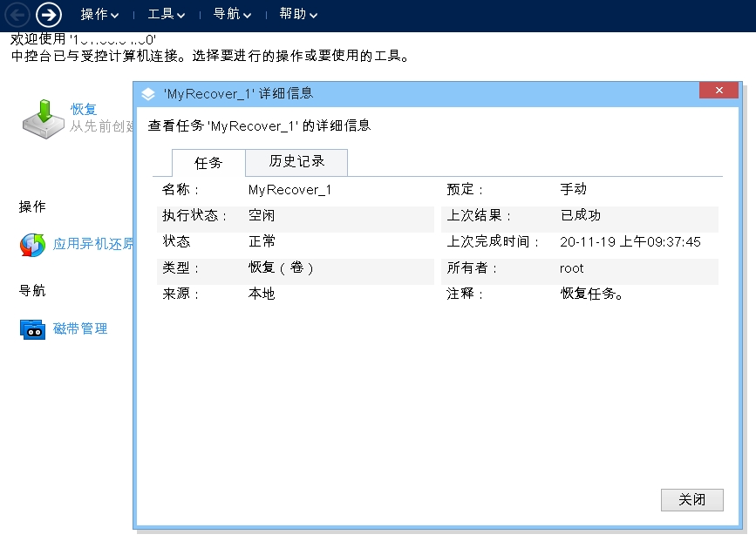Viewport: 756px width, 548px height.
Task: Go to 磁带管理 link
Action: pos(80,329)
